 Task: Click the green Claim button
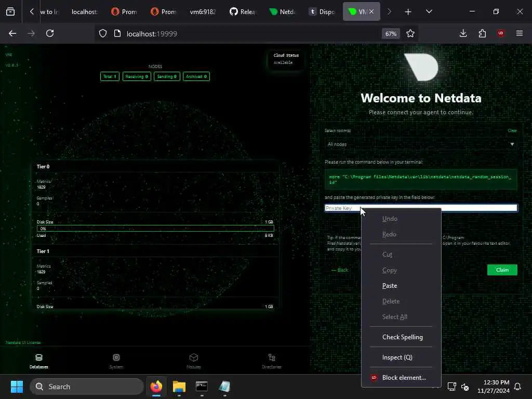pos(502,270)
